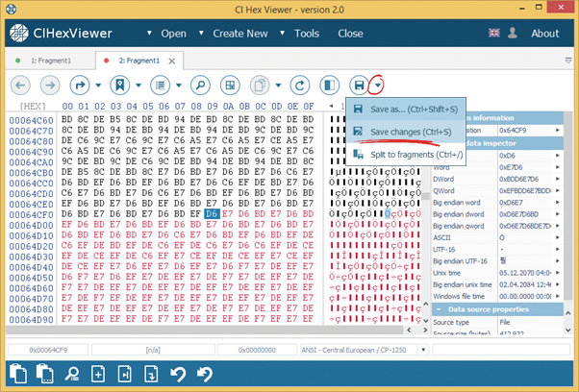Click the grid layout icon

(x=230, y=86)
